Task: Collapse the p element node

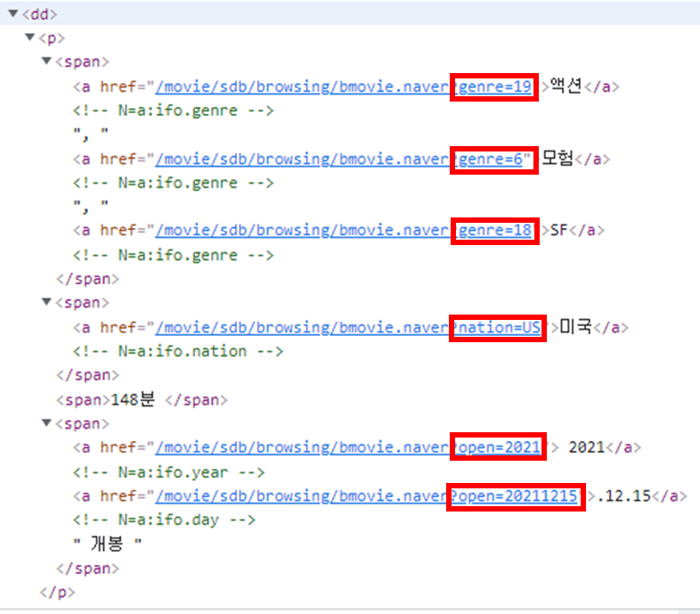Action: pos(30,37)
